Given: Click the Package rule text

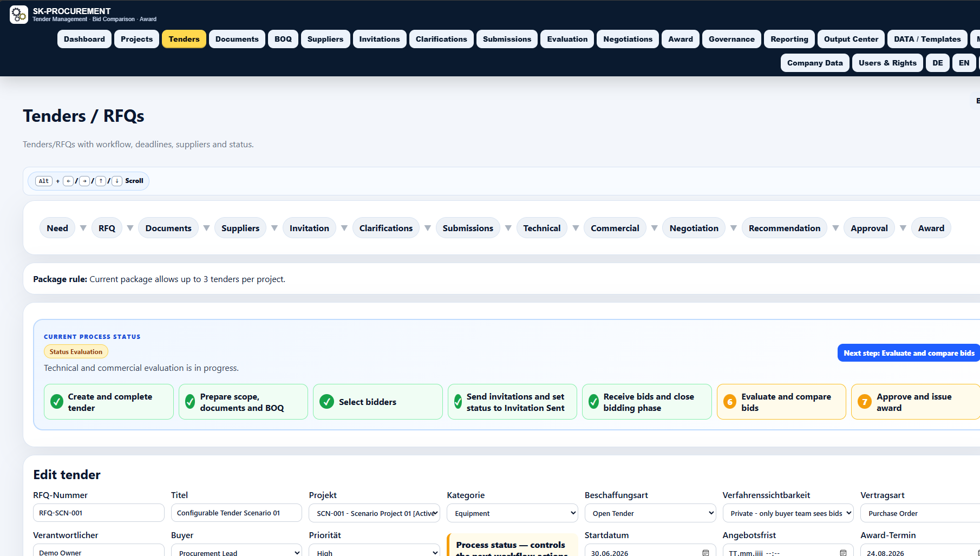Looking at the screenshot, I should 159,279.
